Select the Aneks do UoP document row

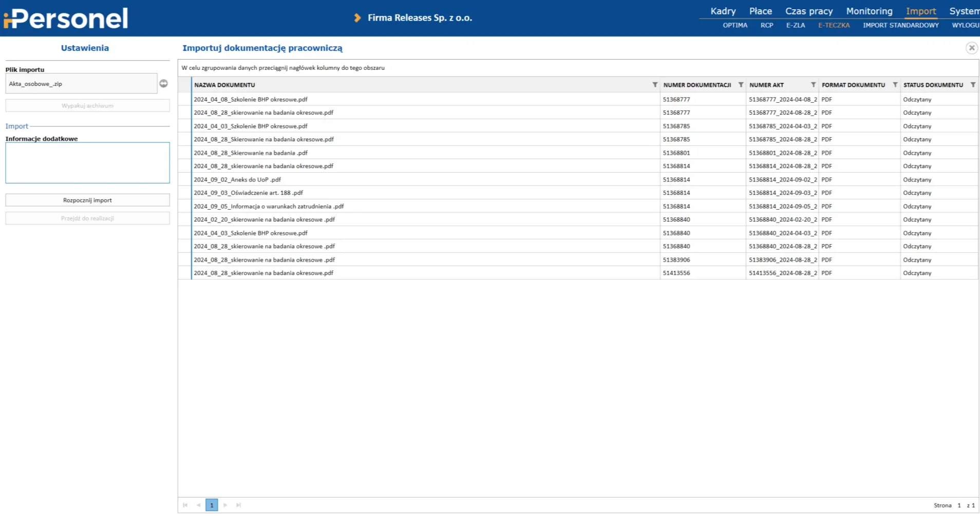coord(237,180)
